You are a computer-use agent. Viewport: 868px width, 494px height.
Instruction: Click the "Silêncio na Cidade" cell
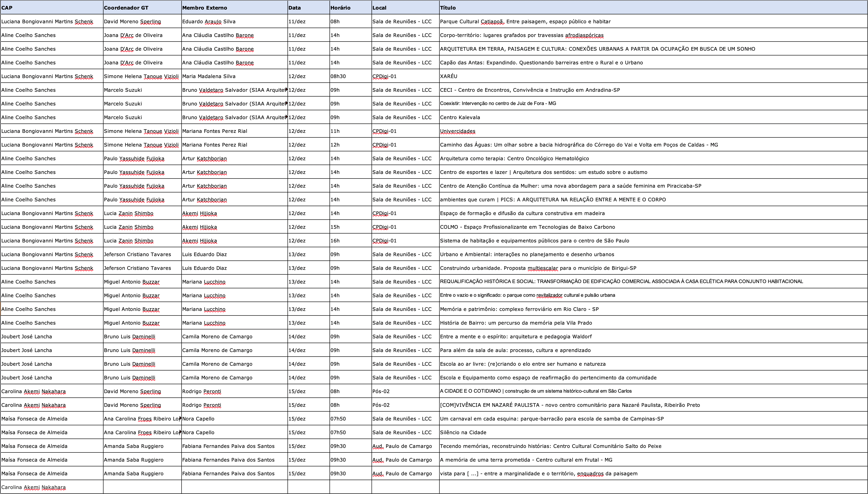[x=653, y=432]
